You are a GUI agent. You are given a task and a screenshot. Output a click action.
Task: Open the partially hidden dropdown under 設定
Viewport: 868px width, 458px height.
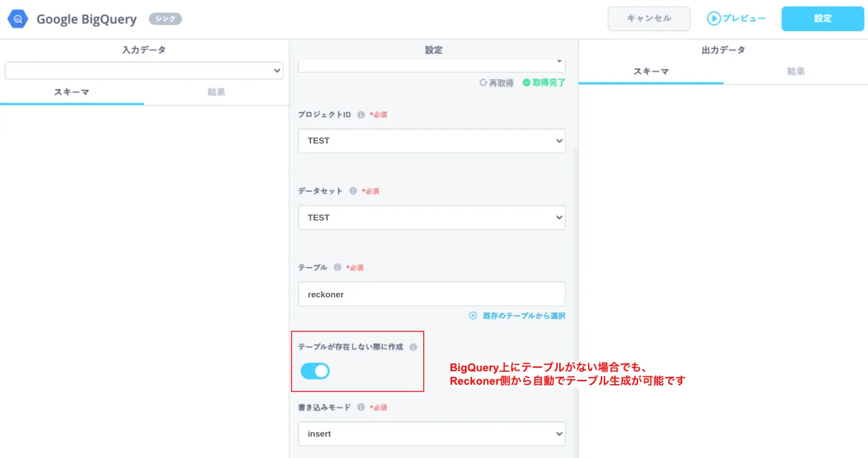[432, 65]
